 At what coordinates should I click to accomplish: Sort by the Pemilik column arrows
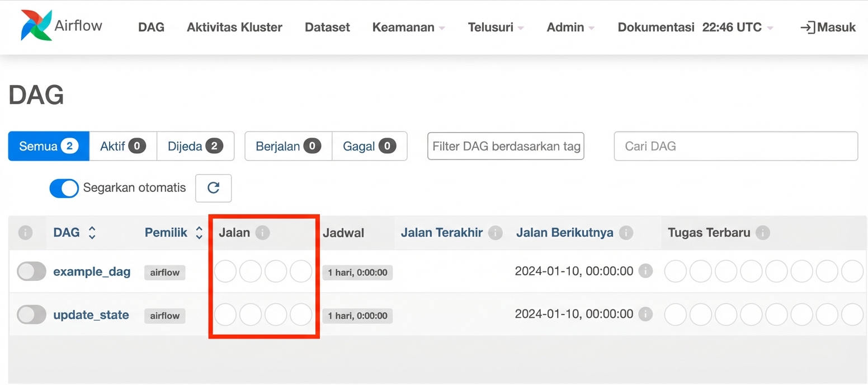(199, 233)
